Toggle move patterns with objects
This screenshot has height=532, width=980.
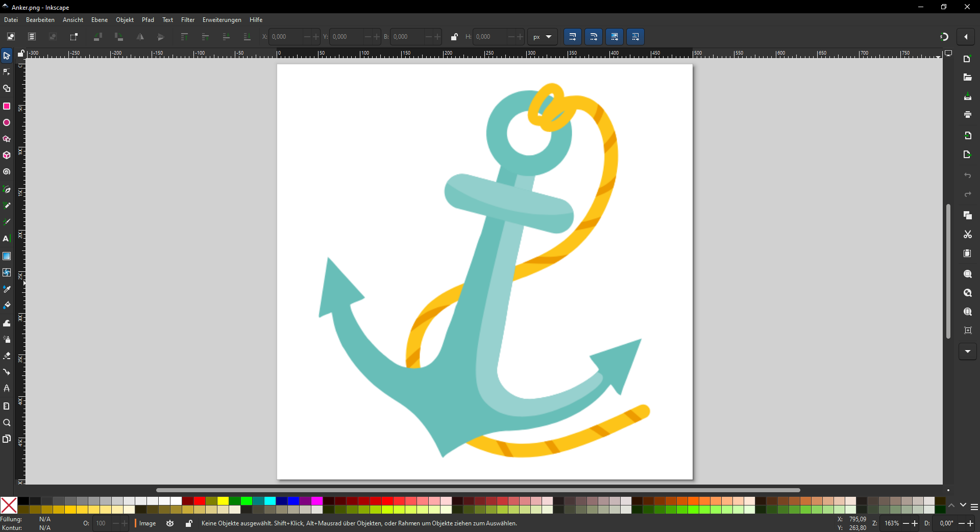pyautogui.click(x=635, y=37)
